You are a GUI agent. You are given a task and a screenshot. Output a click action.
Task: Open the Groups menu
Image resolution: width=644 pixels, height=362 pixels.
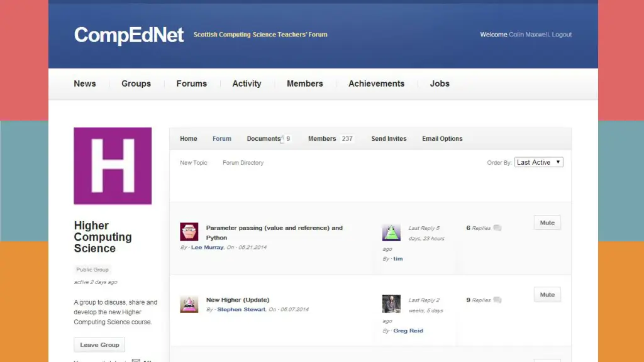[x=136, y=84]
